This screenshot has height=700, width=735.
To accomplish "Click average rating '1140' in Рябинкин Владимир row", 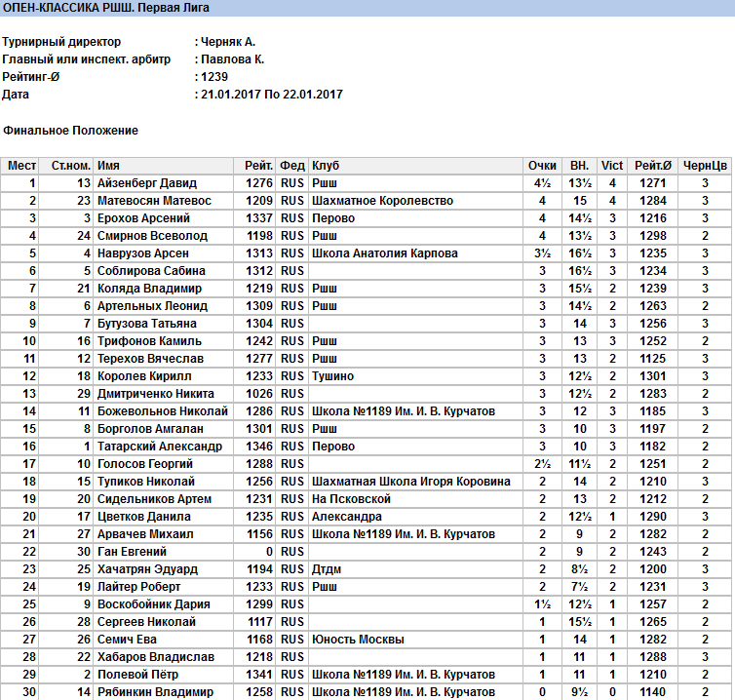I will [653, 692].
